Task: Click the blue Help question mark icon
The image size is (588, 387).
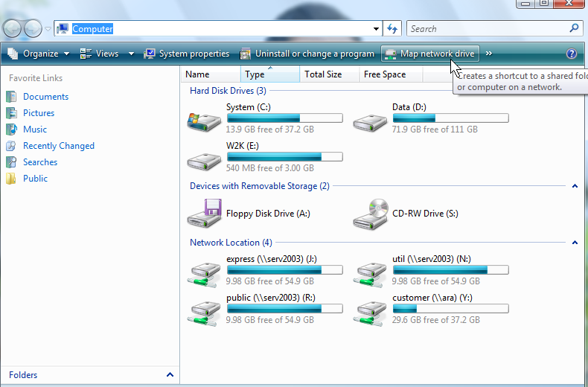Action: coord(571,54)
